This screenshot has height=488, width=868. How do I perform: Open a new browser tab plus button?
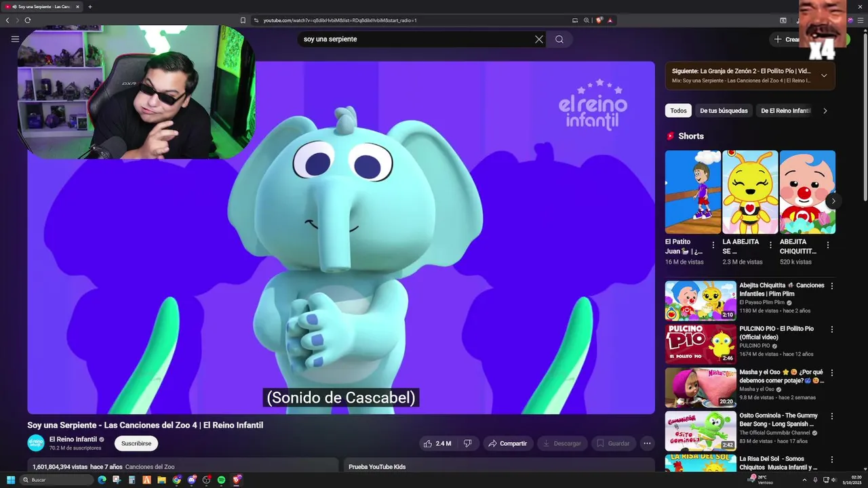90,7
